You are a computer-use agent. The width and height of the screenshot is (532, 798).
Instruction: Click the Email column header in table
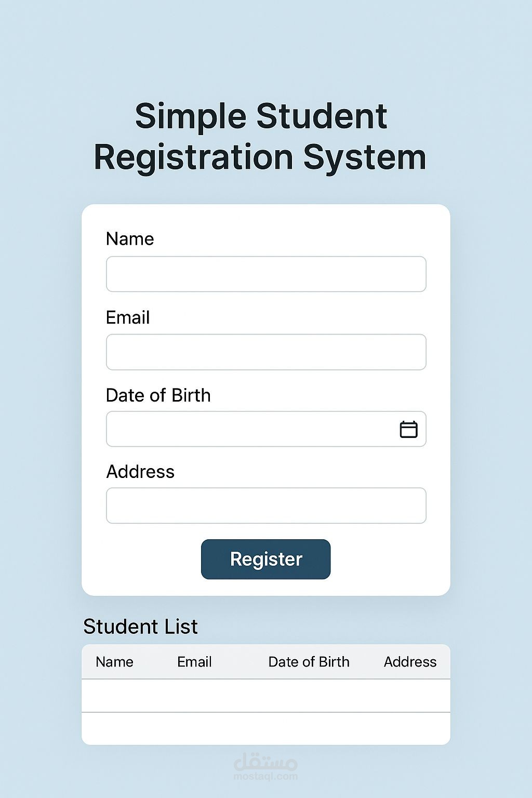click(x=194, y=662)
